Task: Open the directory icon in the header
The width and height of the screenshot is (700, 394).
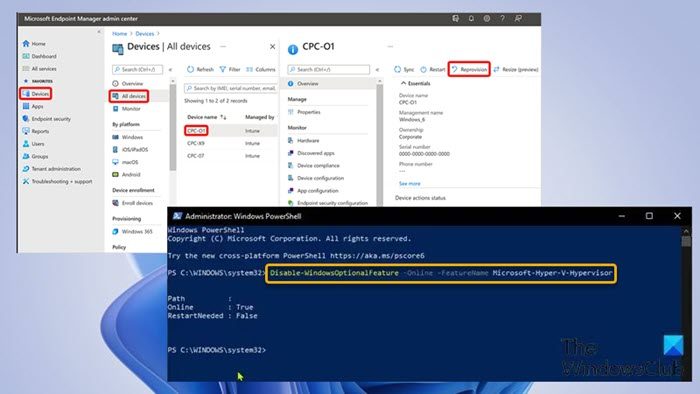Action: click(455, 18)
